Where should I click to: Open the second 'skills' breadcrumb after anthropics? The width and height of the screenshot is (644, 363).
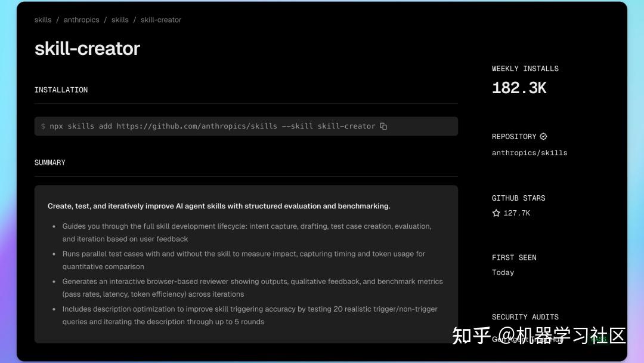coord(120,20)
